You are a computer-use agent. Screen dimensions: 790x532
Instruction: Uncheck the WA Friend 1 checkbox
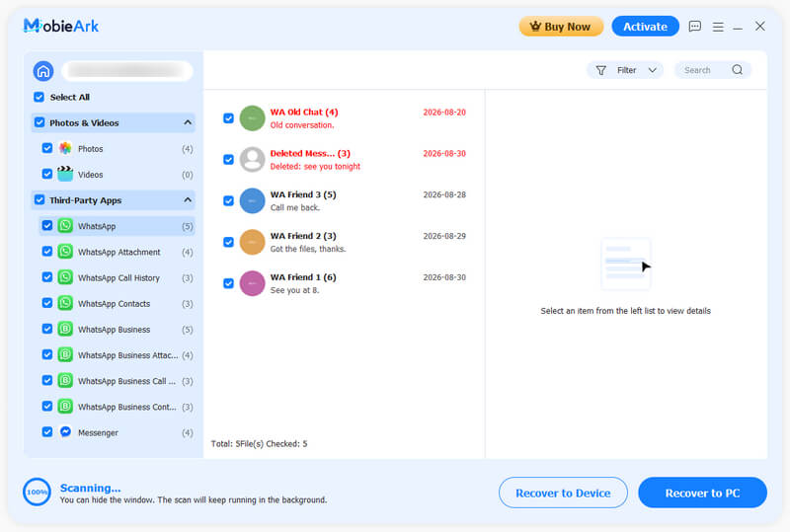(x=229, y=283)
